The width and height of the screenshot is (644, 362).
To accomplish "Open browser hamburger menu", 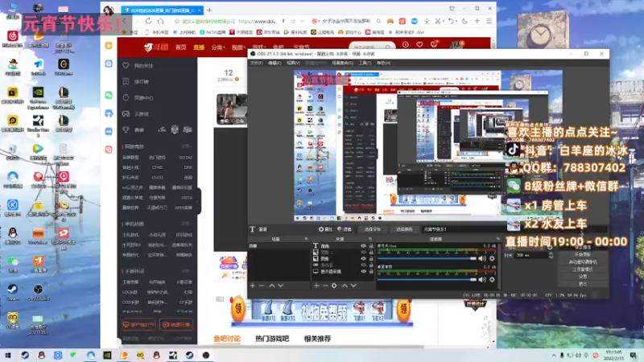I will (x=489, y=21).
